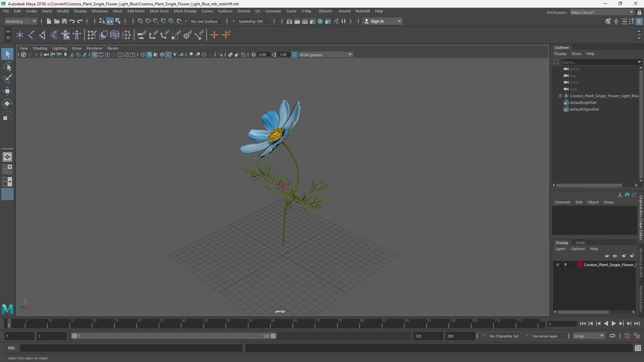Open the Workspace Maya Classic dropdown

click(602, 12)
